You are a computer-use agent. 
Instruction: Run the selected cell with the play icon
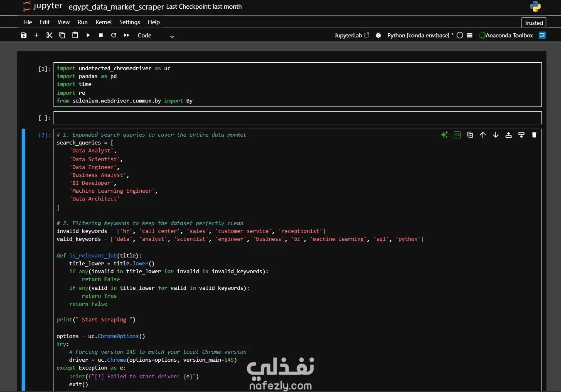(x=88, y=35)
